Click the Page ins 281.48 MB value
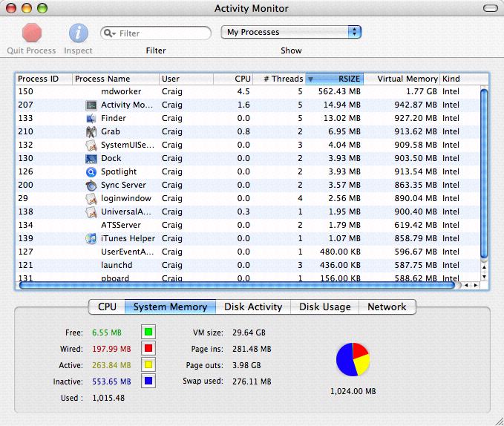Viewport: 504px width, 426px height. click(252, 349)
